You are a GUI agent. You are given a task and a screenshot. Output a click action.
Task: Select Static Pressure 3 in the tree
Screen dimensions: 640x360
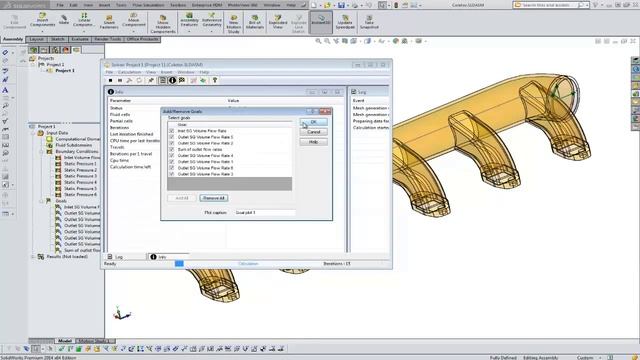click(80, 176)
